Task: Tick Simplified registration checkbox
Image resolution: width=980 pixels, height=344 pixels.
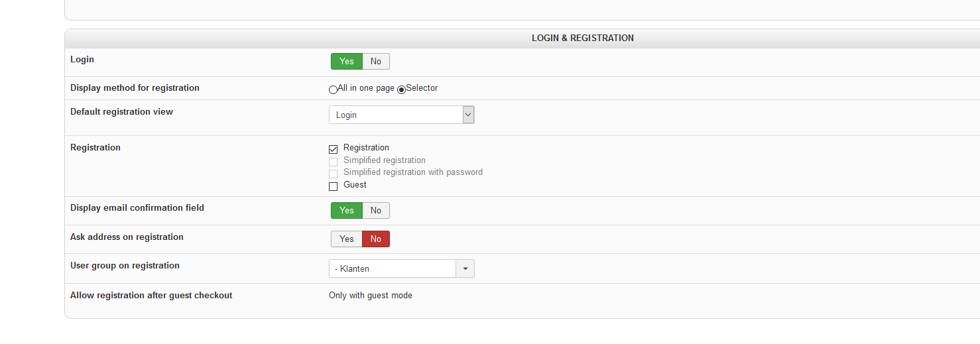Action: click(333, 162)
